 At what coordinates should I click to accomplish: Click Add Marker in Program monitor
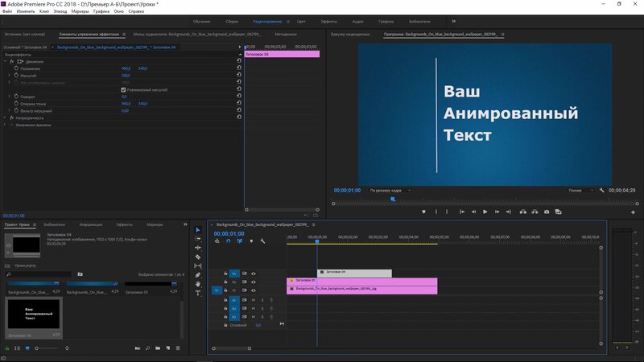pyautogui.click(x=423, y=212)
